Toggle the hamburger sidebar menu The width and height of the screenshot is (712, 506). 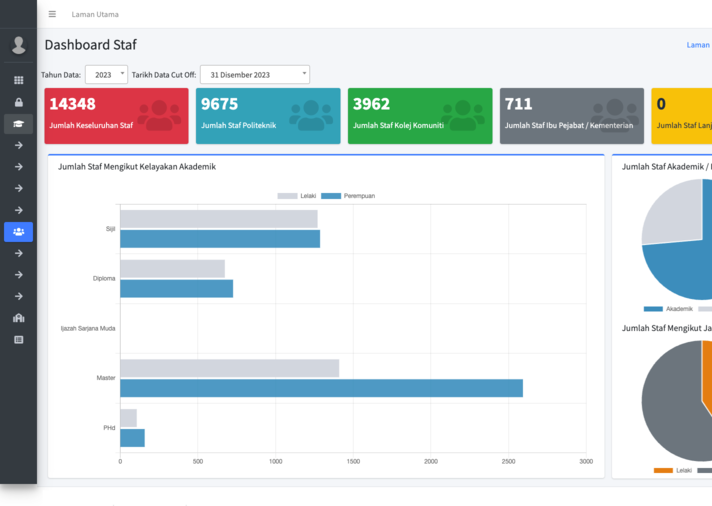pos(52,14)
